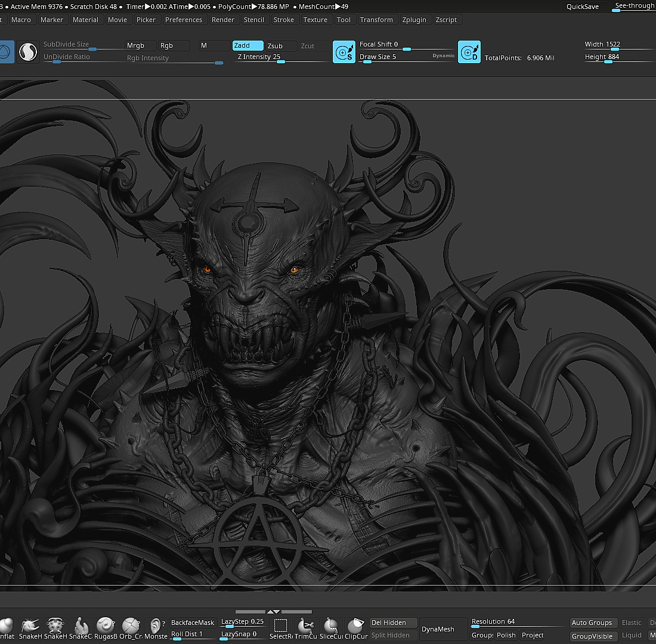
Task: Toggle BackfaceMask option
Action: (193, 623)
